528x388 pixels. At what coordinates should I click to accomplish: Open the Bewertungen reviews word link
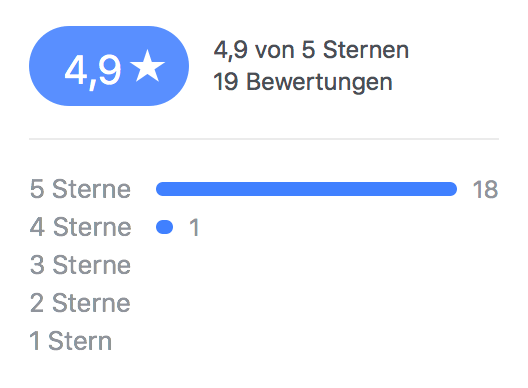(x=319, y=83)
